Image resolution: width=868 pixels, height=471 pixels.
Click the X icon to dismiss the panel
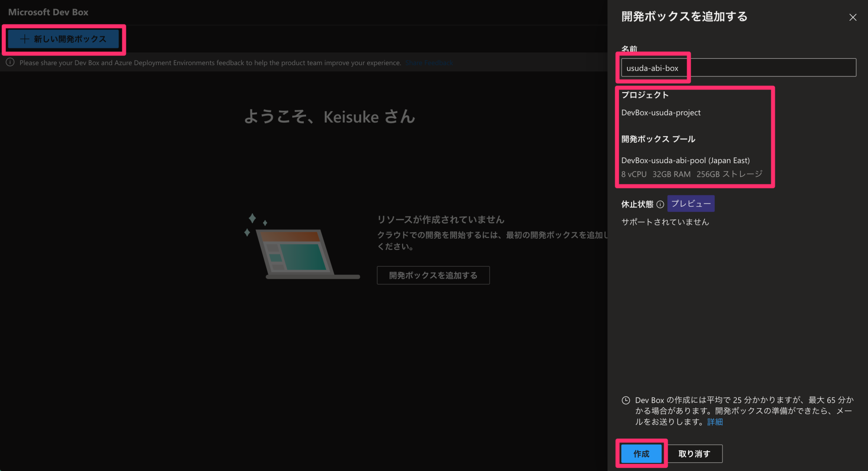pyautogui.click(x=853, y=17)
